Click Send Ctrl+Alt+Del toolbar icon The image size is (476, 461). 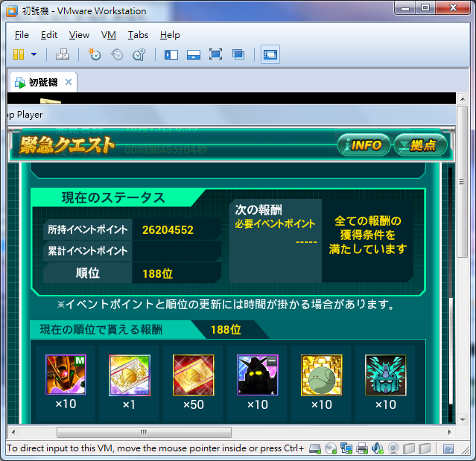[x=63, y=54]
